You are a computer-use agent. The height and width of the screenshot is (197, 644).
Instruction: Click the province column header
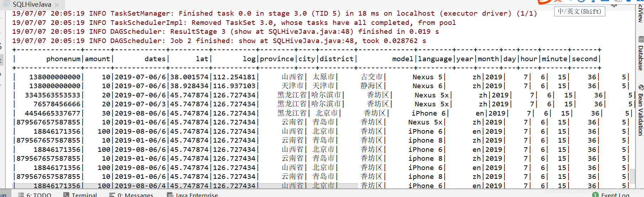pos(277,59)
